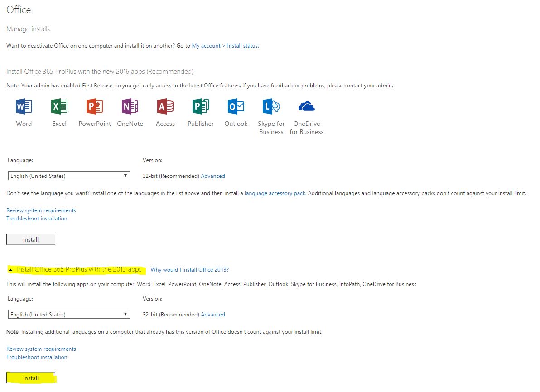This screenshot has height=392, width=540.
Task: Open Advanced version options for 2016 apps
Action: point(213,176)
